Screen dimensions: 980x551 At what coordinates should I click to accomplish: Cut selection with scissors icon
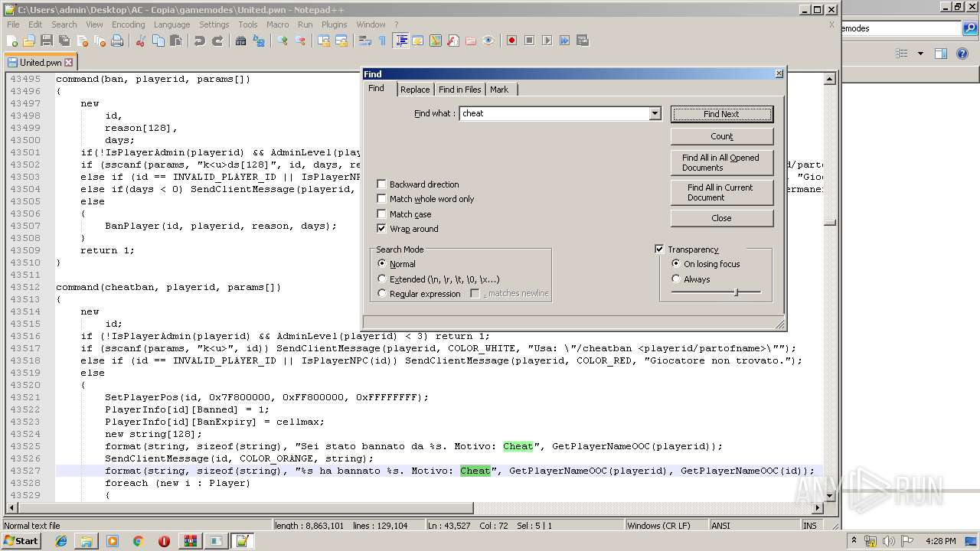[x=141, y=41]
